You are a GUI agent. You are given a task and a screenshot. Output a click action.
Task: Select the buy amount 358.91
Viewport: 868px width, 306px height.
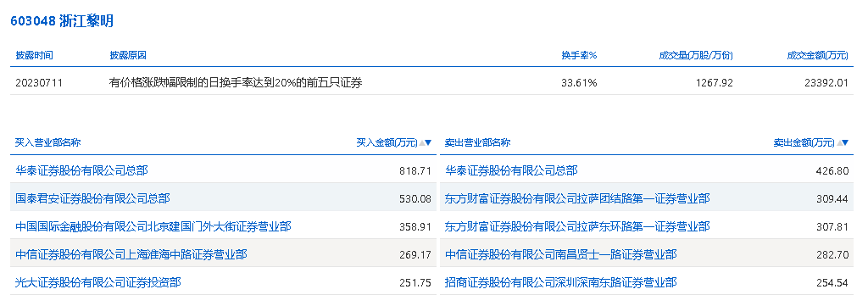[415, 227]
